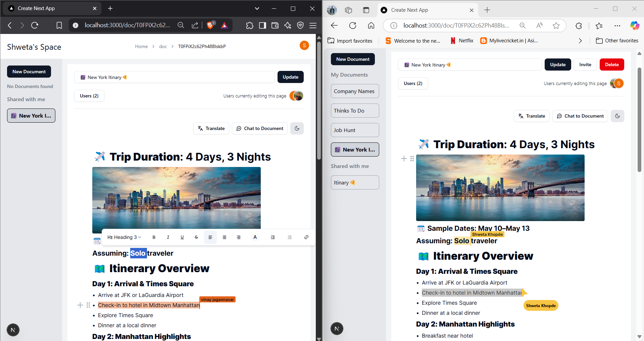The image size is (644, 341).
Task: Click the red Delete button
Action: click(x=611, y=65)
